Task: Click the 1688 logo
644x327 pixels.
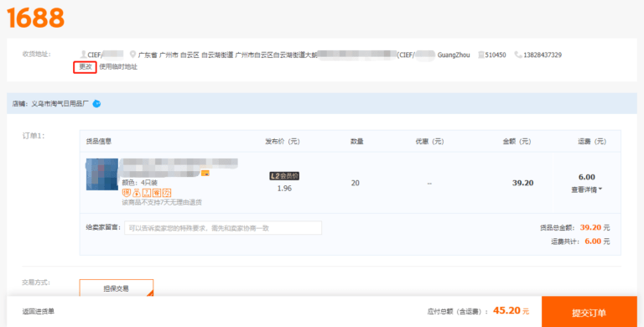Action: pos(36,18)
